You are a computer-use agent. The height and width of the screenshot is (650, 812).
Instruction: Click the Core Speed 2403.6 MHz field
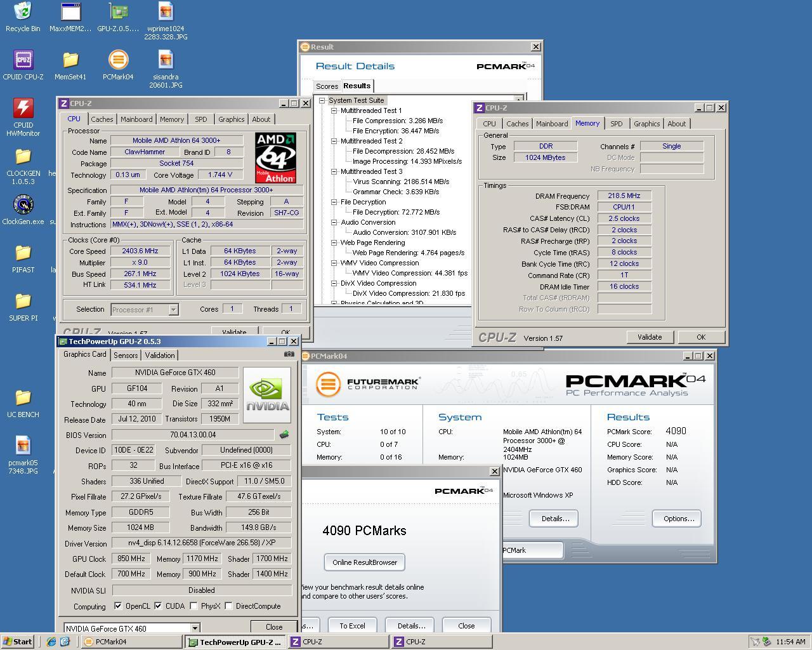tap(140, 251)
